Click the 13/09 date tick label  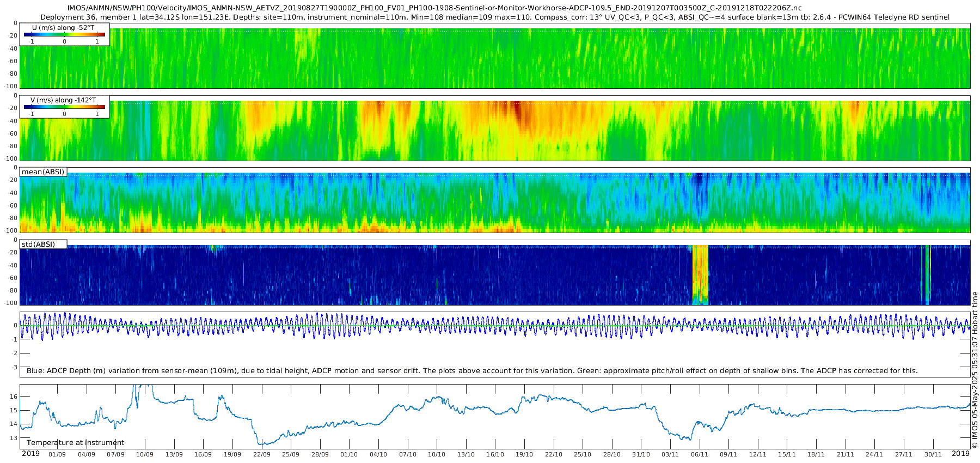(x=174, y=454)
